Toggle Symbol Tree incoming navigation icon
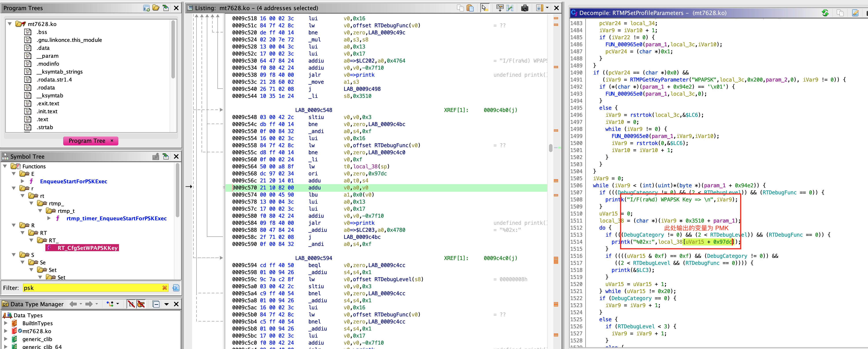 165,156
